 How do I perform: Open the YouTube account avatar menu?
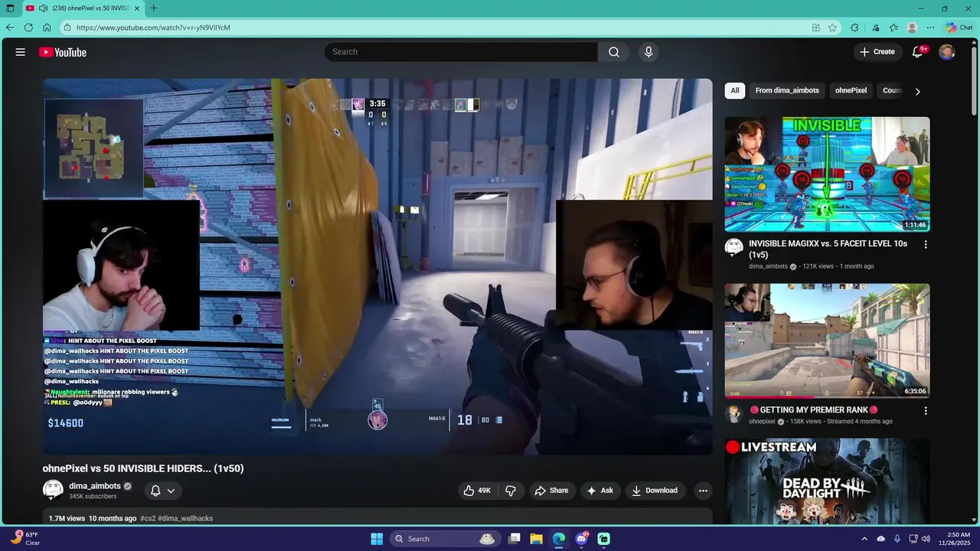(947, 52)
